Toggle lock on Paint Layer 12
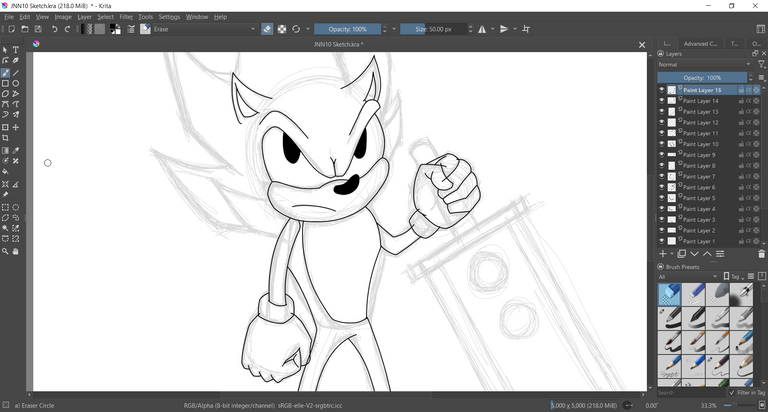 point(741,122)
